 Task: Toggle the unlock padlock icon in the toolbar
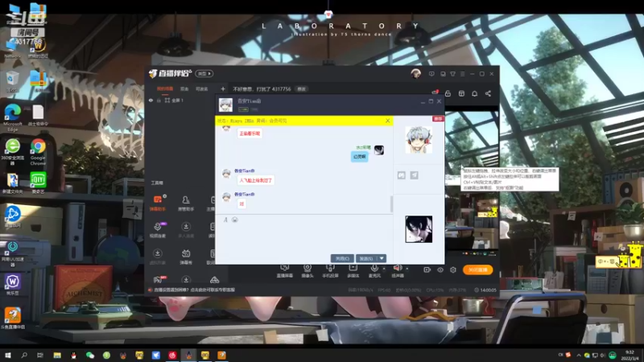(x=448, y=93)
